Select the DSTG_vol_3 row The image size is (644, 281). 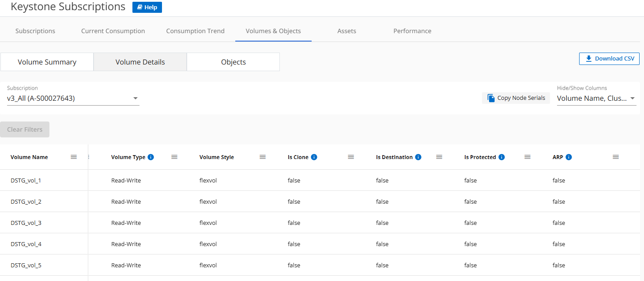tap(26, 223)
